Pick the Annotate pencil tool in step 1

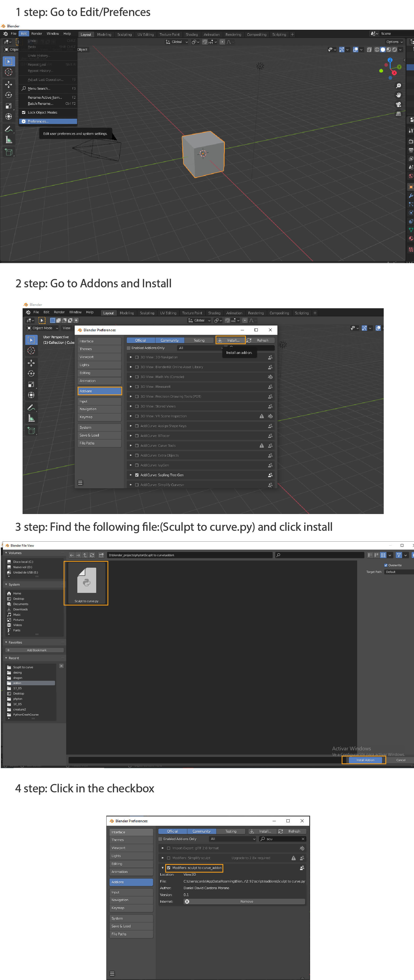tap(9, 129)
